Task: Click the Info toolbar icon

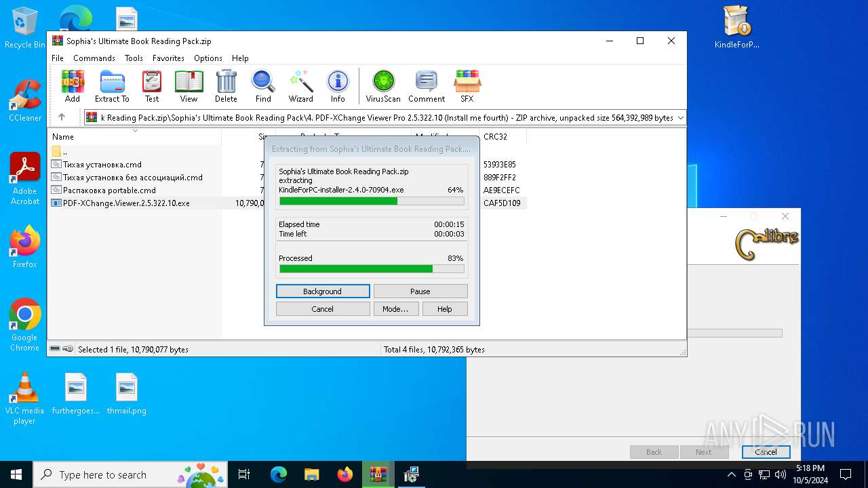Action: click(338, 86)
